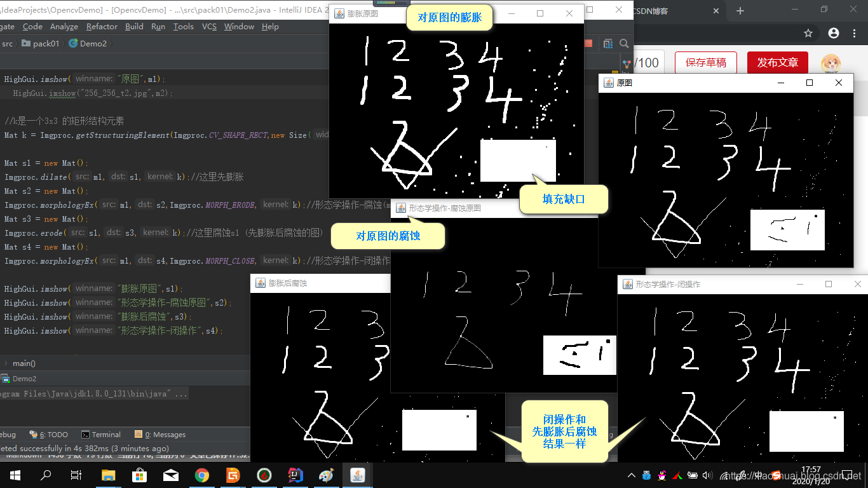Image resolution: width=868 pixels, height=488 pixels.
Task: Open the Demo2 run tab
Action: coord(19,379)
